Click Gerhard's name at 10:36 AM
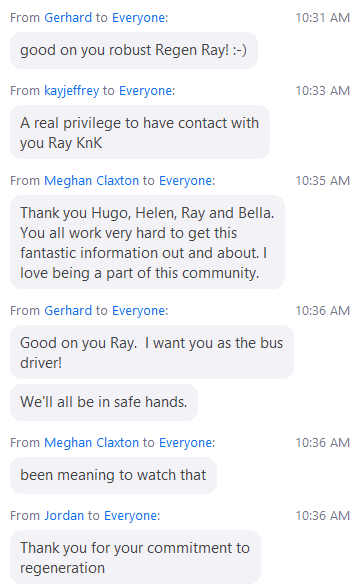 click(68, 310)
